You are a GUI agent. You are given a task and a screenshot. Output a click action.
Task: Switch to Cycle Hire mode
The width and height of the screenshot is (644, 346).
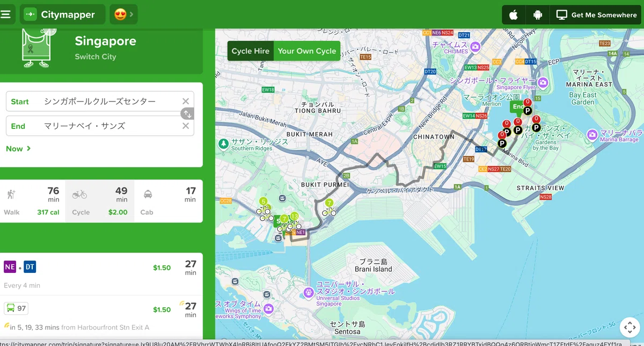coord(250,51)
